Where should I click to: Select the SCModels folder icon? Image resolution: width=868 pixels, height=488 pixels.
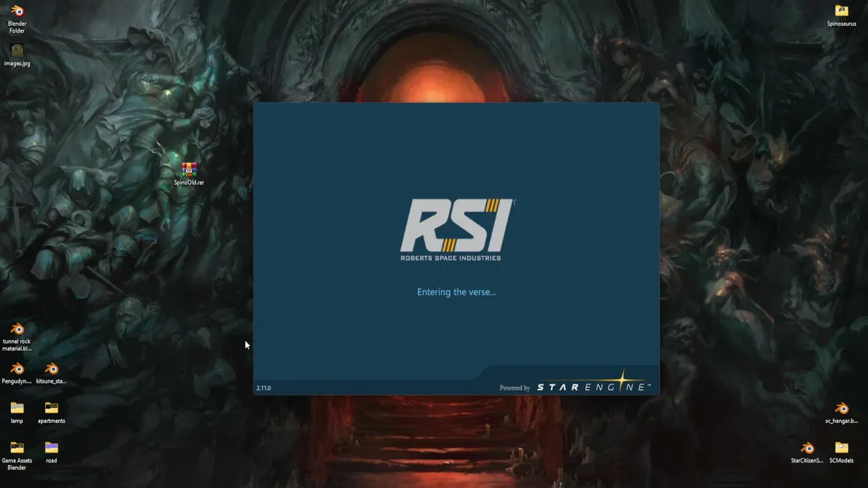[842, 452]
